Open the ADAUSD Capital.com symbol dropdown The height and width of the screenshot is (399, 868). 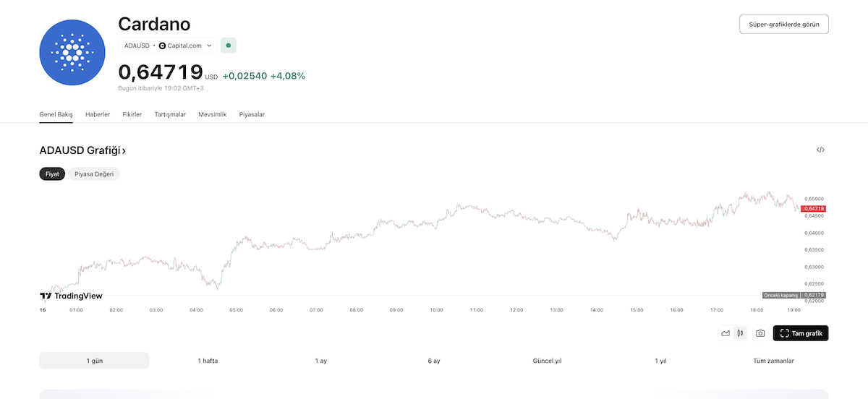click(x=168, y=46)
